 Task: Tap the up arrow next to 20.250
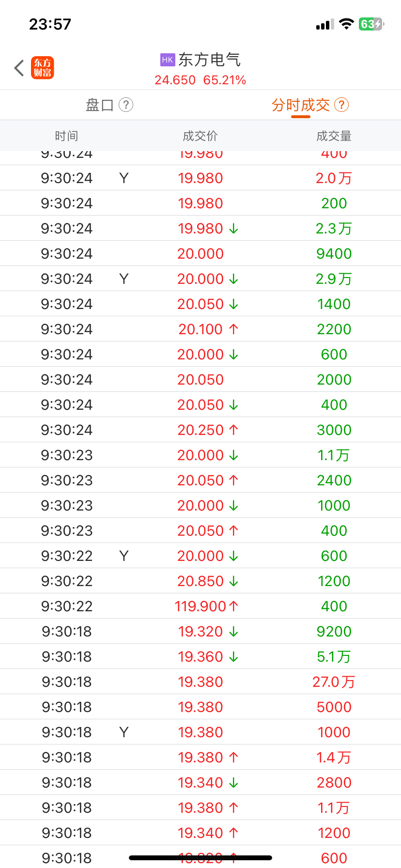[233, 430]
